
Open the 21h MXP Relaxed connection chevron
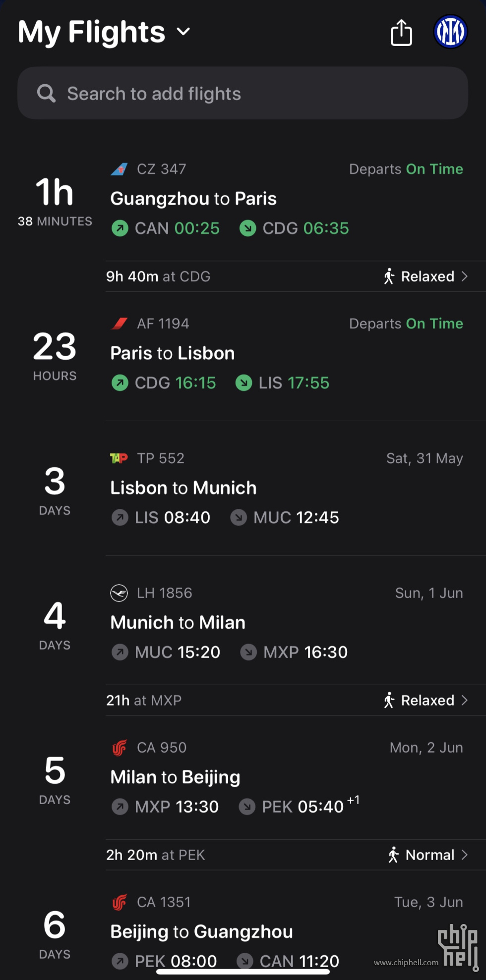click(x=465, y=701)
